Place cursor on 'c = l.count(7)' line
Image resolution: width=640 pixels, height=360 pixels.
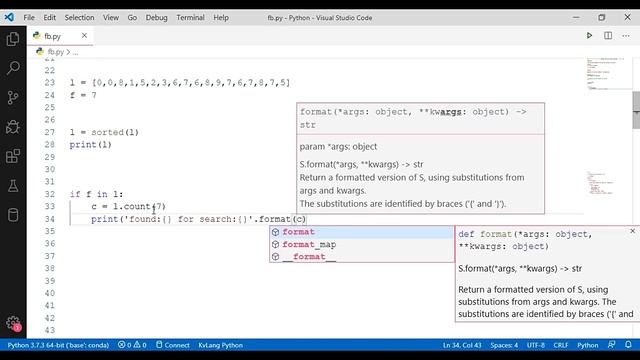[x=128, y=207]
